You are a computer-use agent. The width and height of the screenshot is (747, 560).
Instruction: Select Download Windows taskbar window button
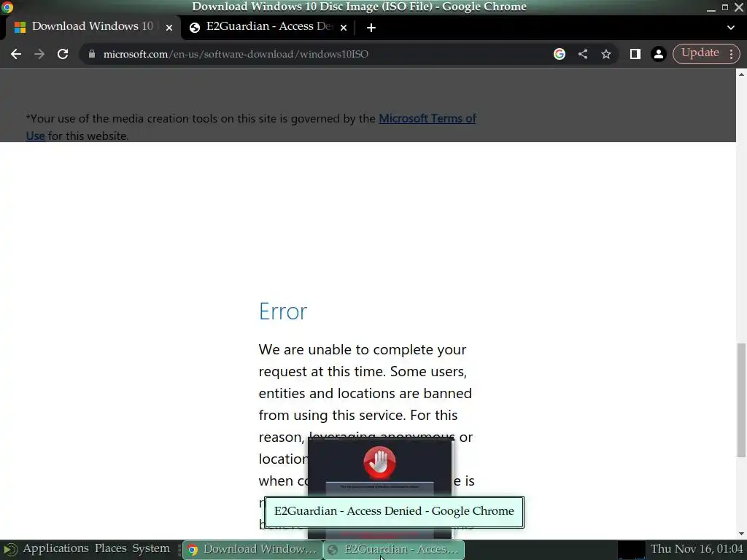tap(253, 550)
